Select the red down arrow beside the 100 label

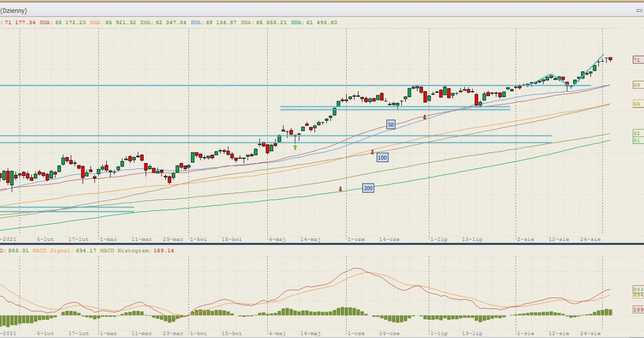pyautogui.click(x=372, y=152)
